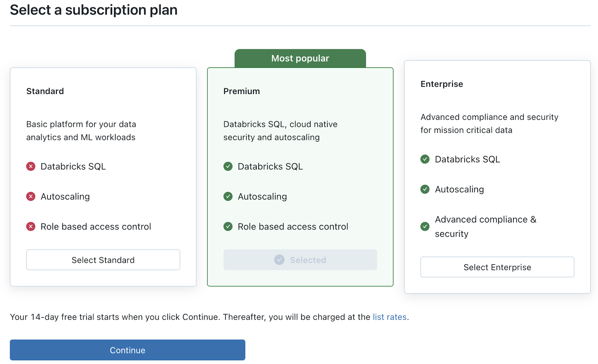Click green check beside Enterprise Autoscaling
Viewport: 598px width, 364px height.
pos(425,189)
